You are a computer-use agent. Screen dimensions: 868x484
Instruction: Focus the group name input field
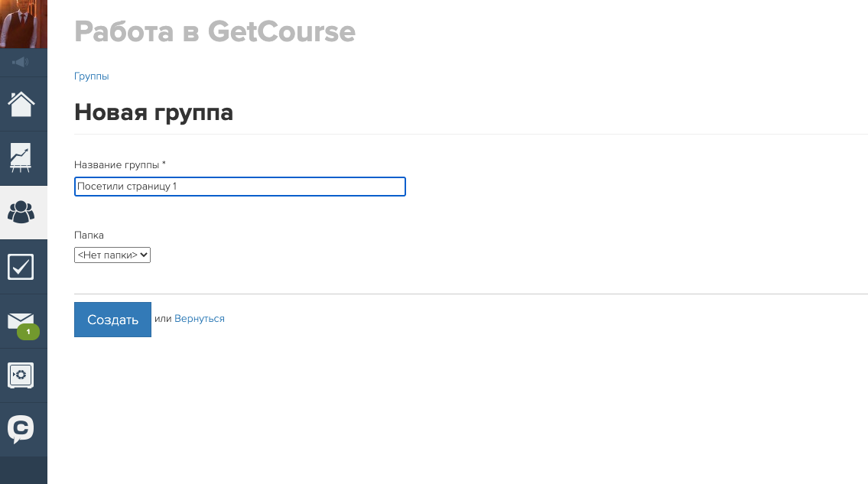pyautogui.click(x=239, y=187)
